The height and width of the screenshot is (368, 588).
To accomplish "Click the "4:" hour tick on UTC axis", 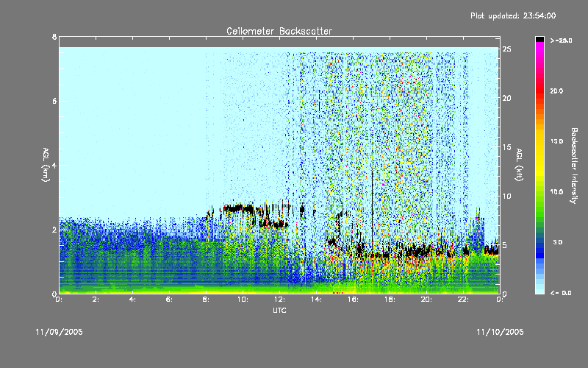I will point(133,300).
